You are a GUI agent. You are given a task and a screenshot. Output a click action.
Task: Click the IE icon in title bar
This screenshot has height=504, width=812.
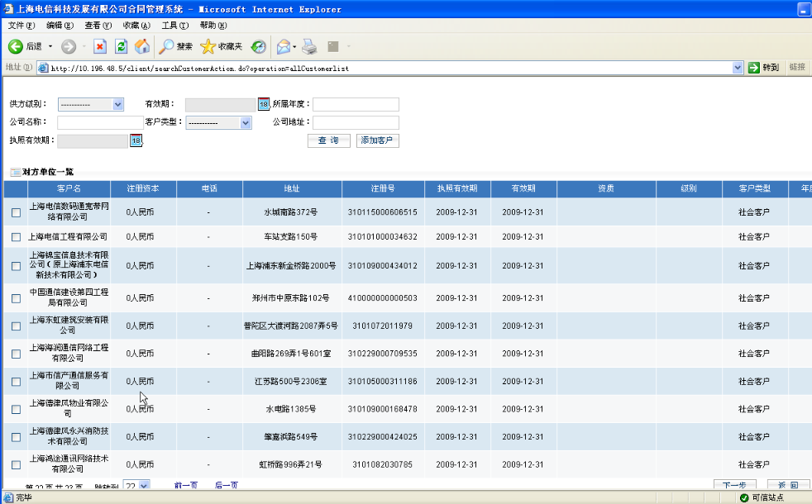[x=7, y=9]
